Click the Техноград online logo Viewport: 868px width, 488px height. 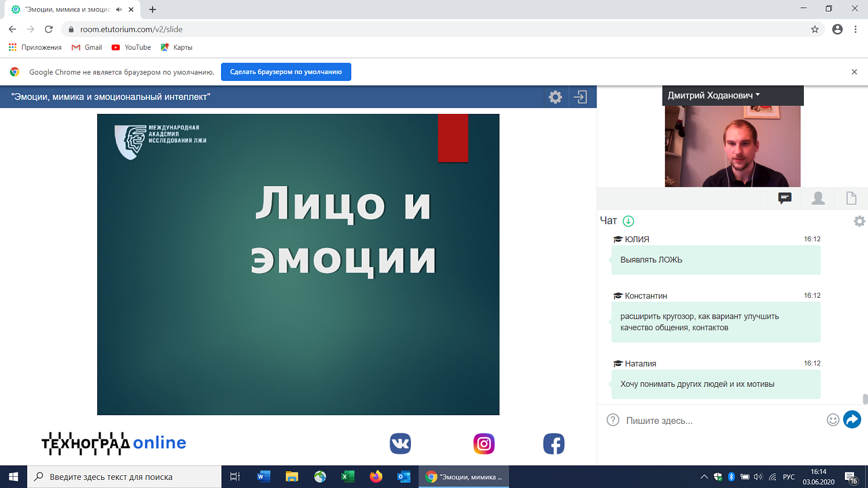pyautogui.click(x=114, y=443)
